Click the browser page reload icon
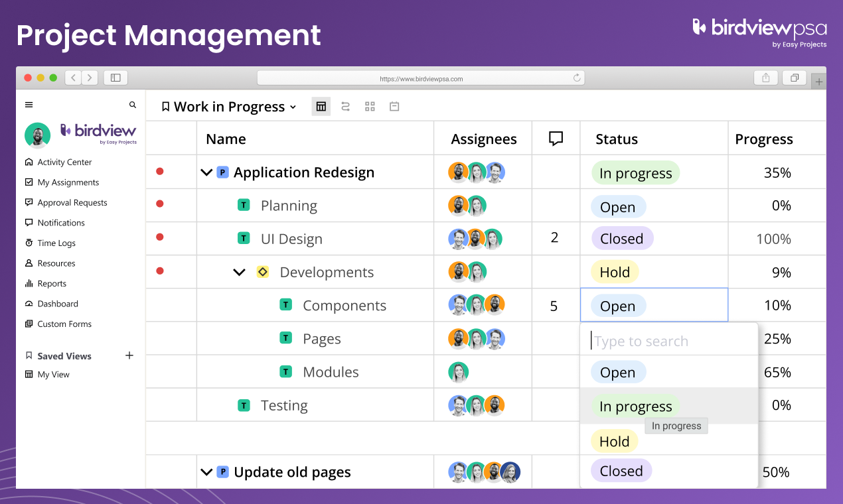 pyautogui.click(x=577, y=78)
